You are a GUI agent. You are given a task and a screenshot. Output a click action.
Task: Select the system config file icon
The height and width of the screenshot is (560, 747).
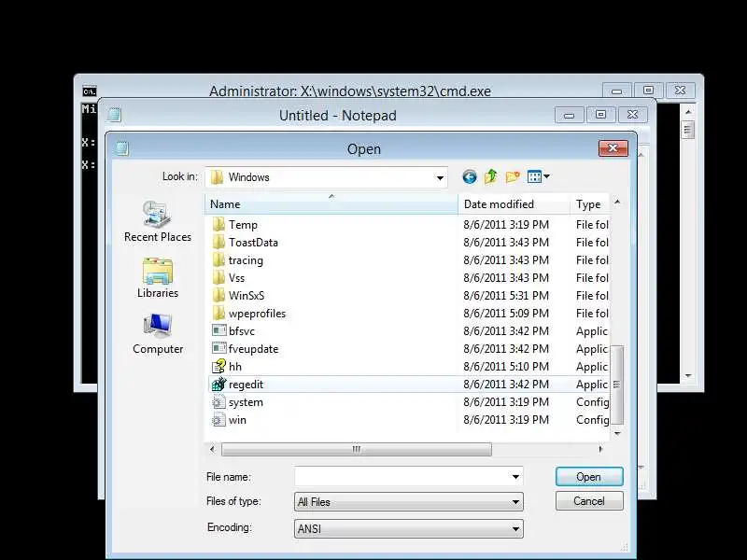click(218, 402)
